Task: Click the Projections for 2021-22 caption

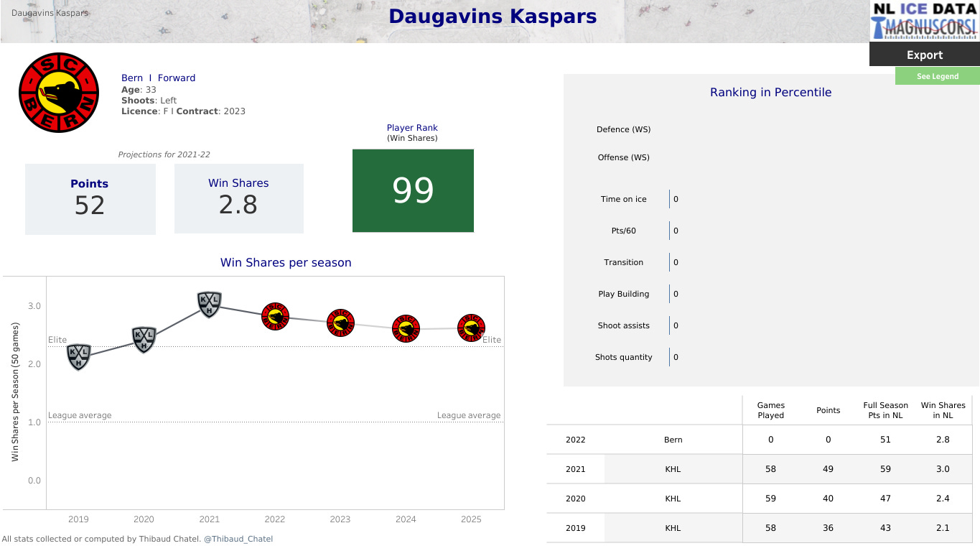Action: click(164, 154)
